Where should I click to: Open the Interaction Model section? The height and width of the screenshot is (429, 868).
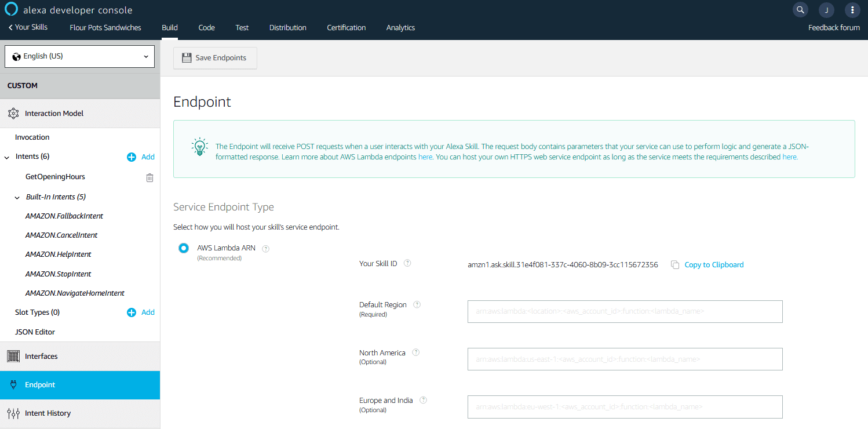(x=80, y=114)
